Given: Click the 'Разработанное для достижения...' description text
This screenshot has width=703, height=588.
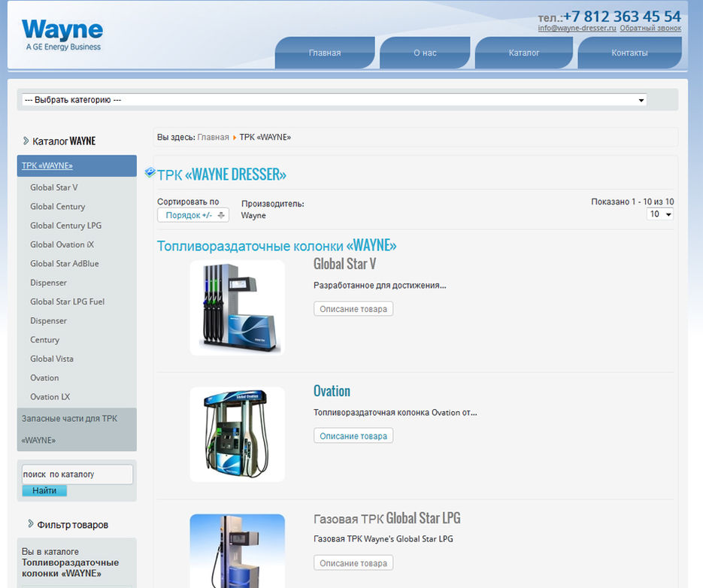Looking at the screenshot, I should 380,285.
